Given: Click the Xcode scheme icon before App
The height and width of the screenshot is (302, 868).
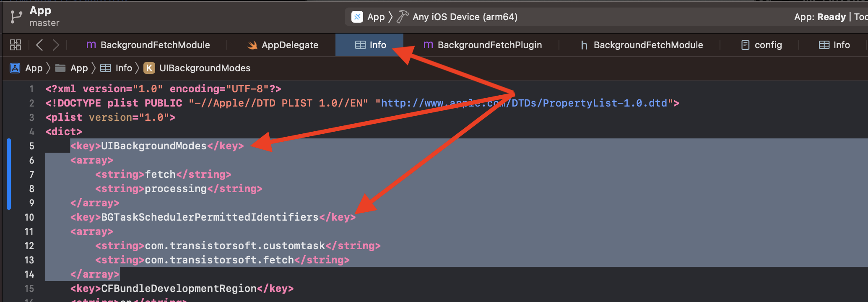Looking at the screenshot, I should pos(357,17).
